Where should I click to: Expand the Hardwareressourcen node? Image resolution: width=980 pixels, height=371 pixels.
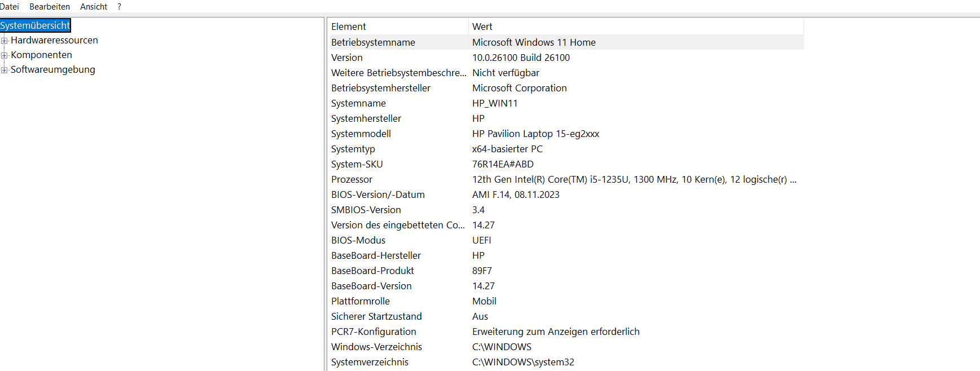[4, 41]
